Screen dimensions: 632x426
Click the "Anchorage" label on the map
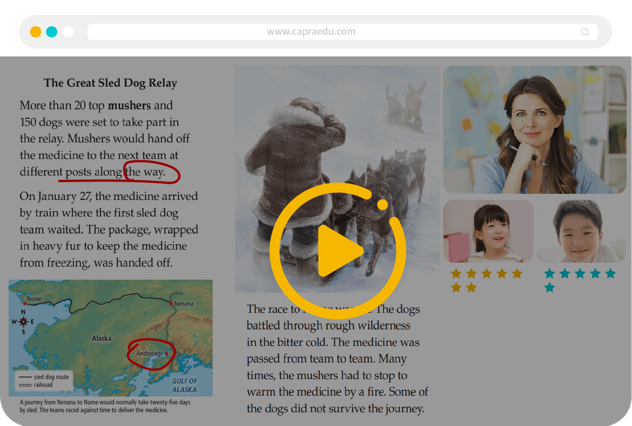coord(150,353)
